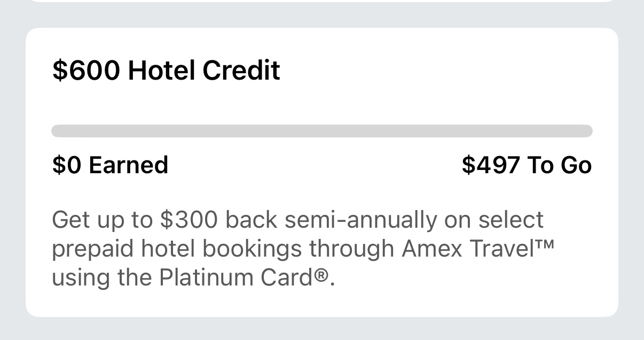Image resolution: width=644 pixels, height=340 pixels.
Task: Tap the words prepaid hotel bookings
Action: point(177,249)
